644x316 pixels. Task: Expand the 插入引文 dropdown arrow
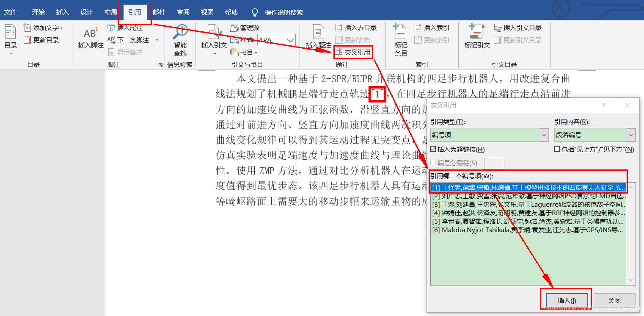tap(215, 53)
